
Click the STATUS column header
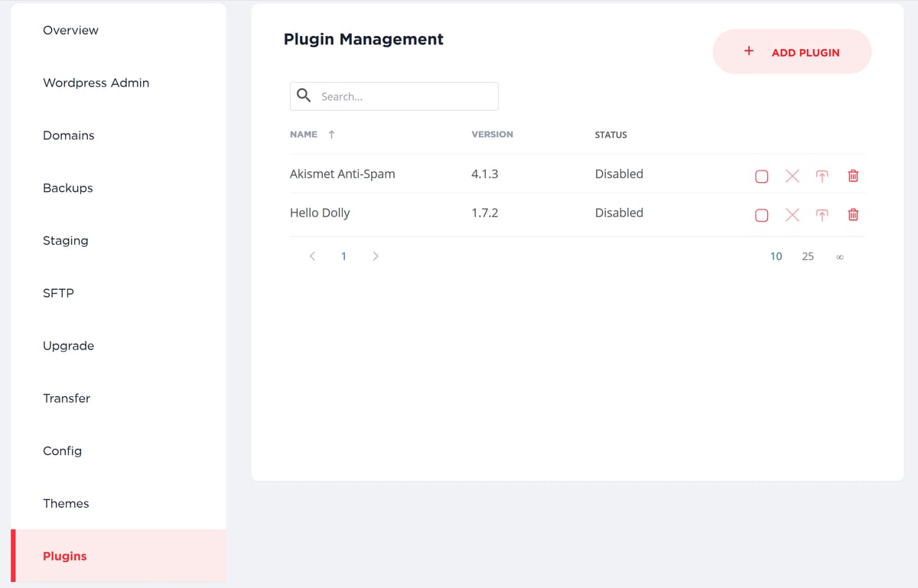pyautogui.click(x=610, y=135)
